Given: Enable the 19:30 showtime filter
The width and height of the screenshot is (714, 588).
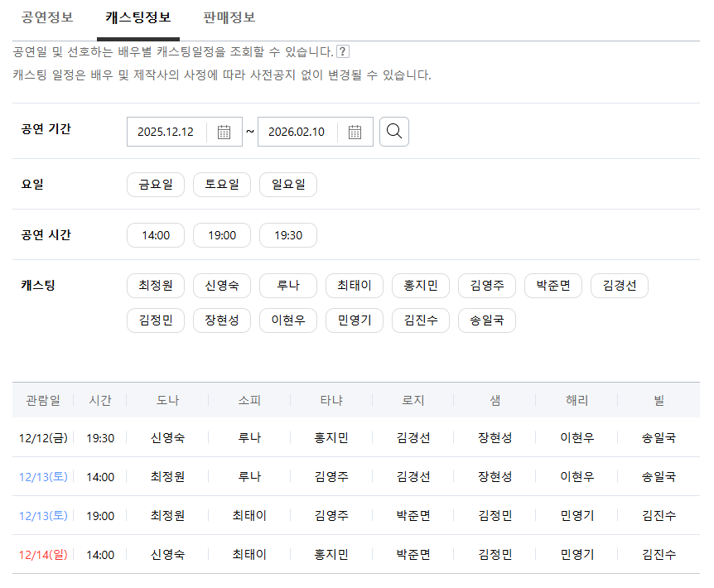Looking at the screenshot, I should tap(287, 235).
